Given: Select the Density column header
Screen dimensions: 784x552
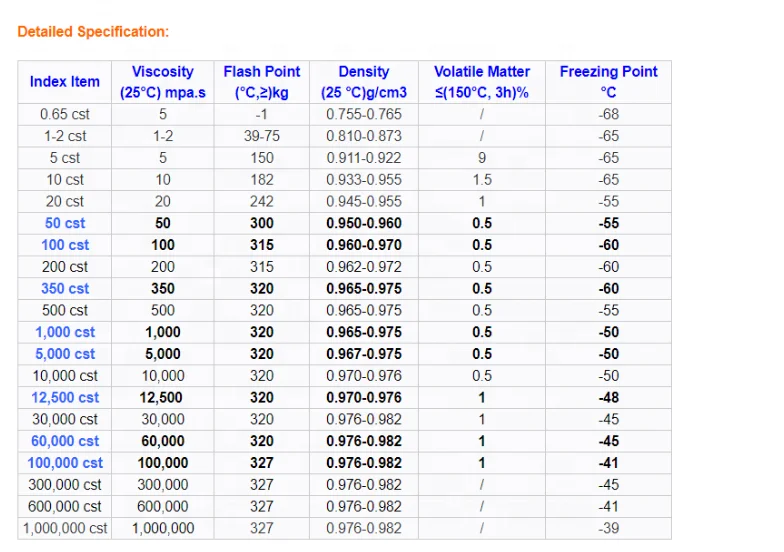Looking at the screenshot, I should pos(364,82).
